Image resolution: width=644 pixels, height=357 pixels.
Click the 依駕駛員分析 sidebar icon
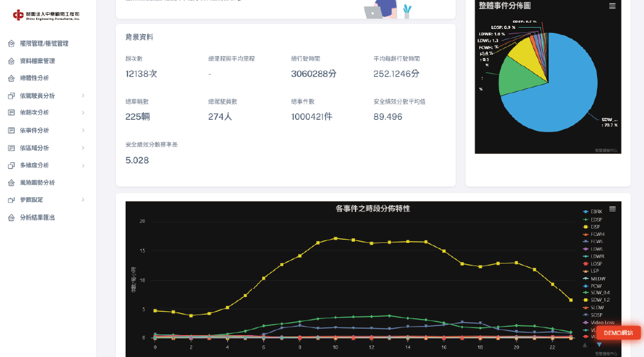point(12,96)
